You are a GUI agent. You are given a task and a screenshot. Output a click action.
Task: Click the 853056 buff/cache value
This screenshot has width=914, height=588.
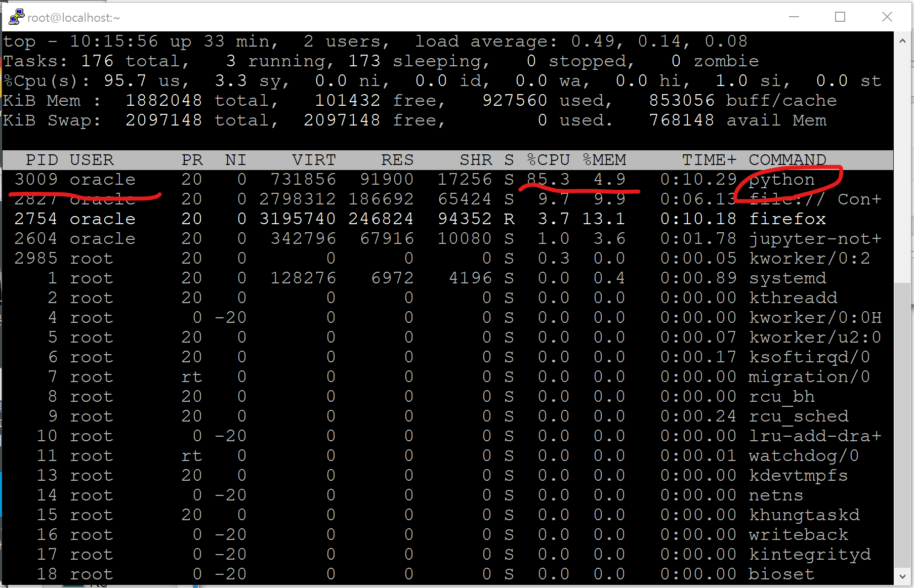[682, 100]
